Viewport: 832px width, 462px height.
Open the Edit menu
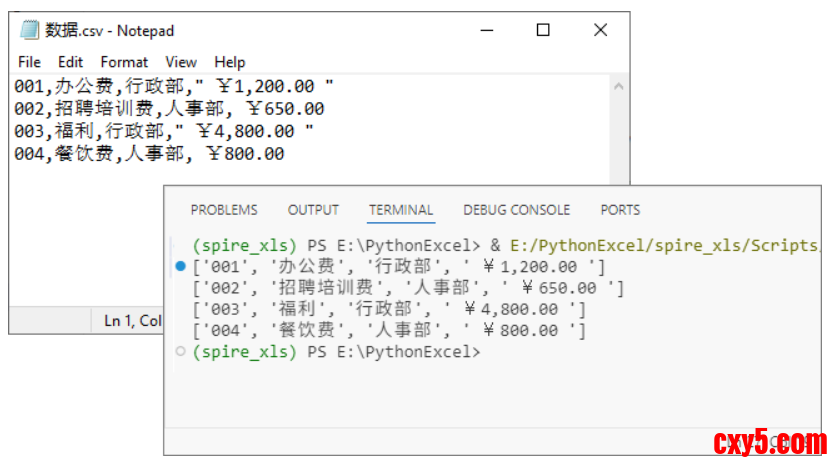click(70, 62)
